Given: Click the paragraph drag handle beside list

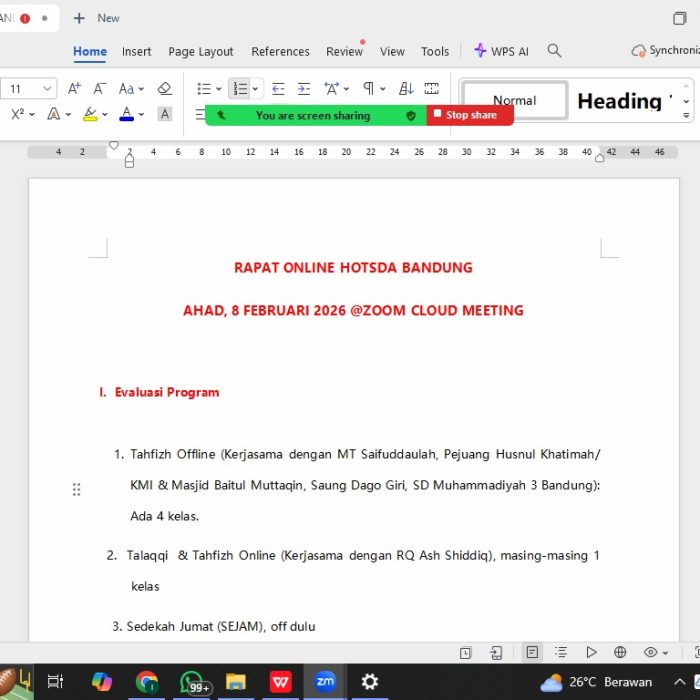Looking at the screenshot, I should pyautogui.click(x=76, y=489).
